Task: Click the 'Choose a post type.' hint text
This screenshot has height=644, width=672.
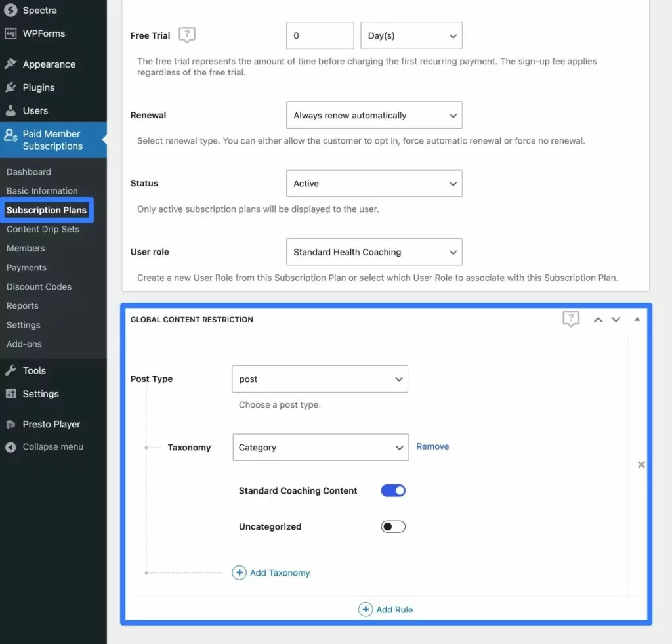Action: tap(280, 405)
